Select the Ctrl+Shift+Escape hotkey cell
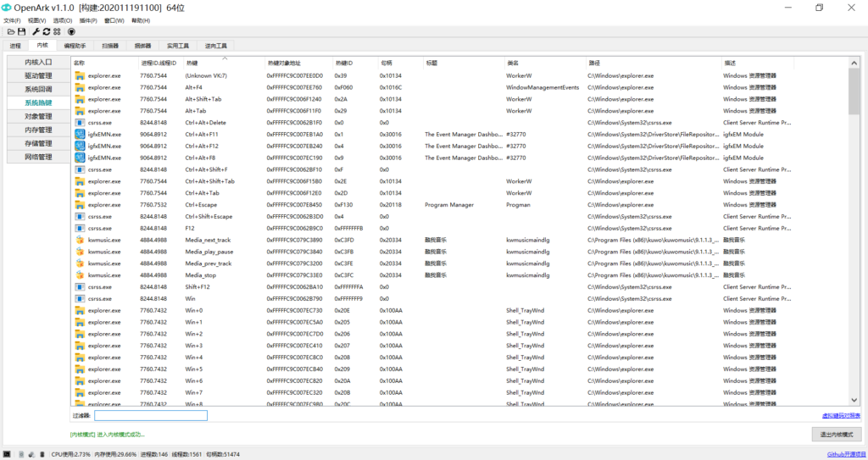This screenshot has height=460, width=868. pos(209,216)
